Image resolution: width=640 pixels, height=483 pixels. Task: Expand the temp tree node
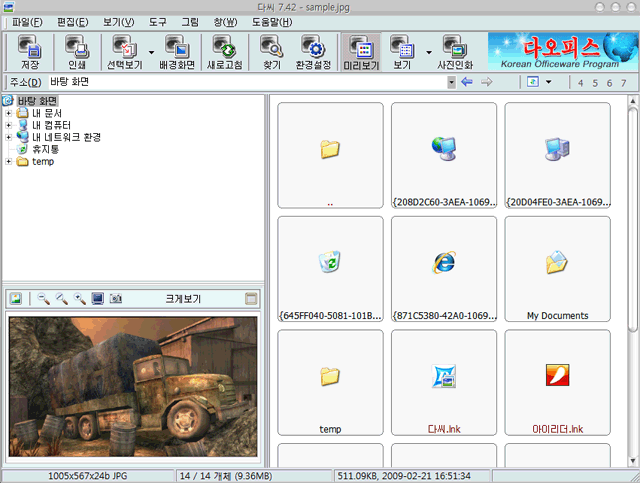click(x=8, y=162)
